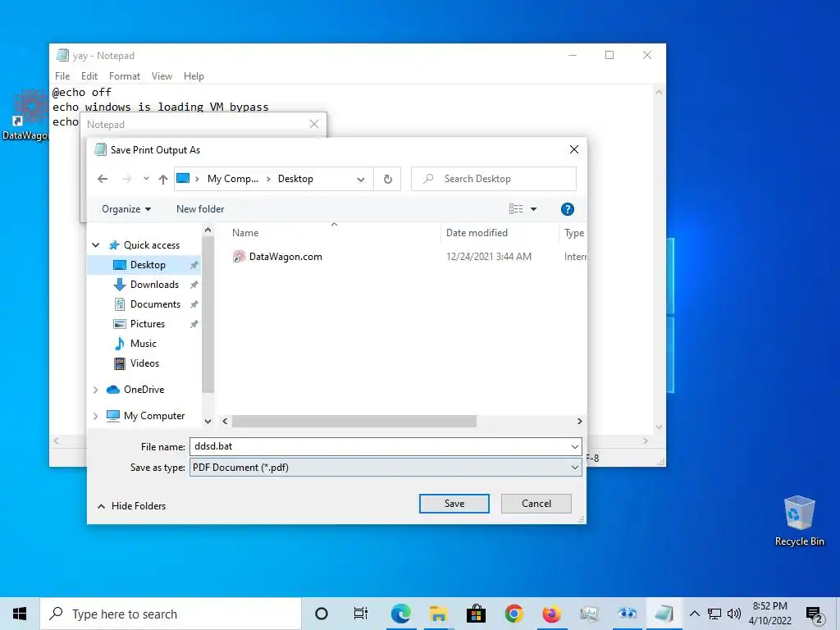The image size is (840, 630).
Task: Open the Documents folder in the sidebar
Action: [x=155, y=304]
